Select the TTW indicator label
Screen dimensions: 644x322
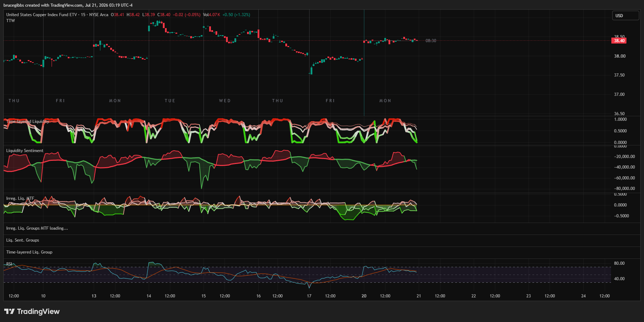pyautogui.click(x=11, y=21)
